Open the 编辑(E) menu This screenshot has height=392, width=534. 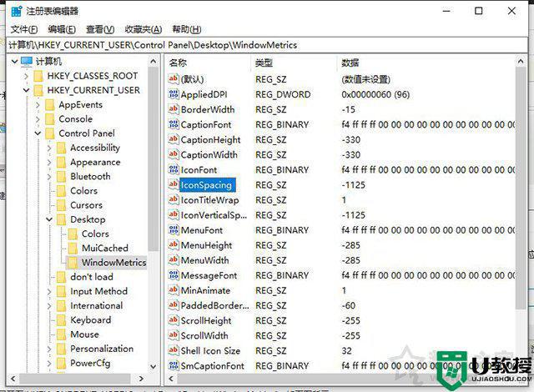coord(62,29)
